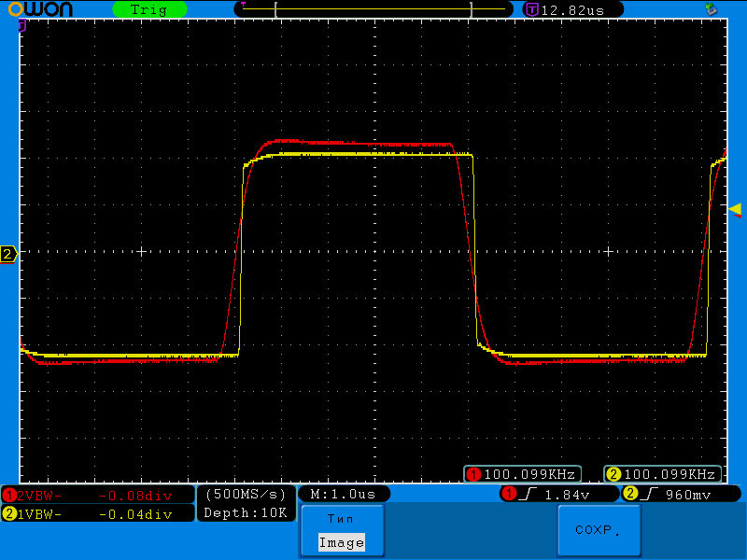
Task: Click the rising edge icon for trigger 2
Action: [x=649, y=494]
